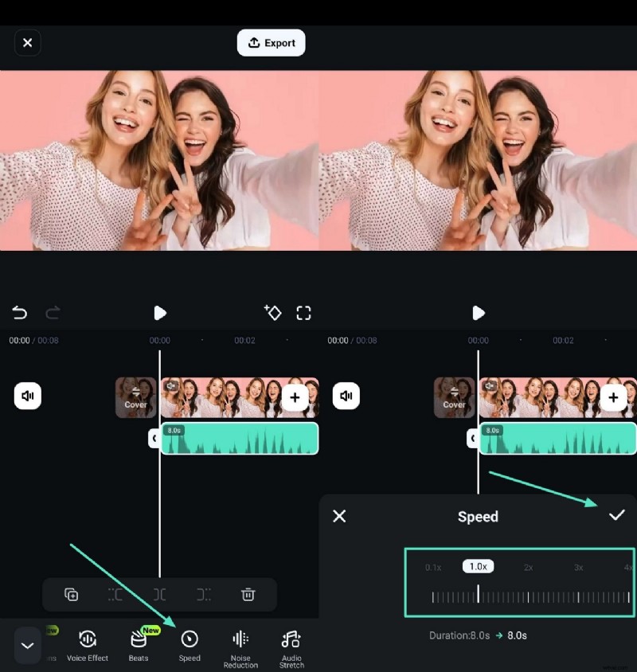
Task: Tap the trash icon to delete the clip
Action: point(248,595)
